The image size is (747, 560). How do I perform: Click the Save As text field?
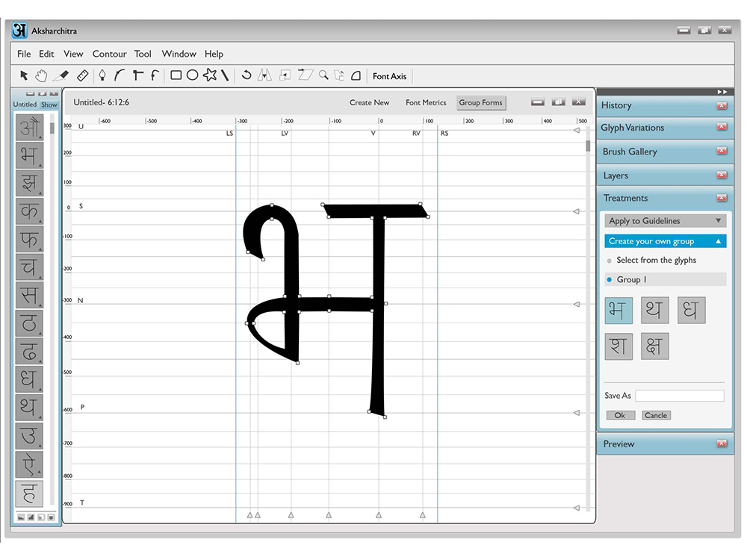click(680, 396)
